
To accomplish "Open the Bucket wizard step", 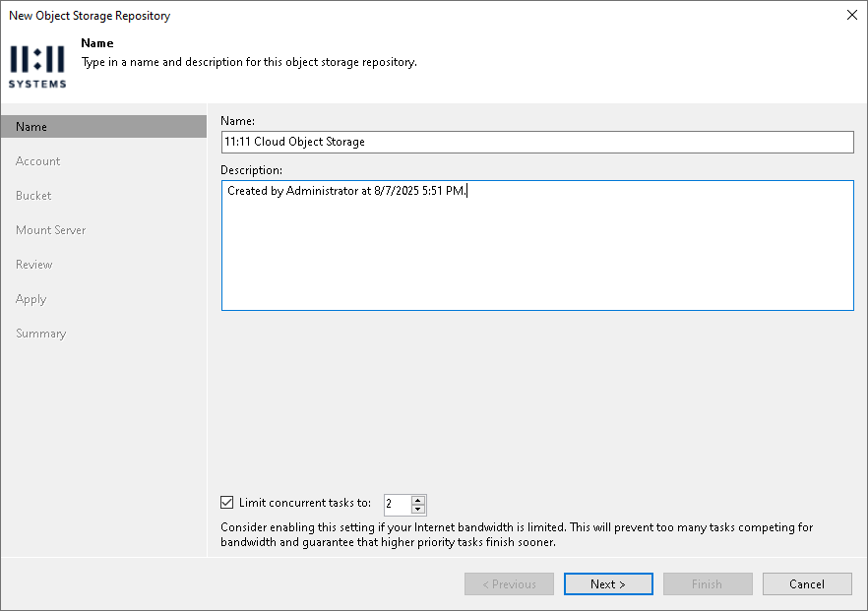I will tap(33, 196).
